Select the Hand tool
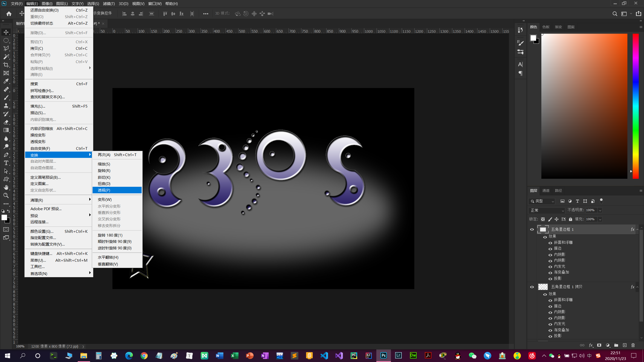Image resolution: width=644 pixels, height=362 pixels. (x=6, y=188)
